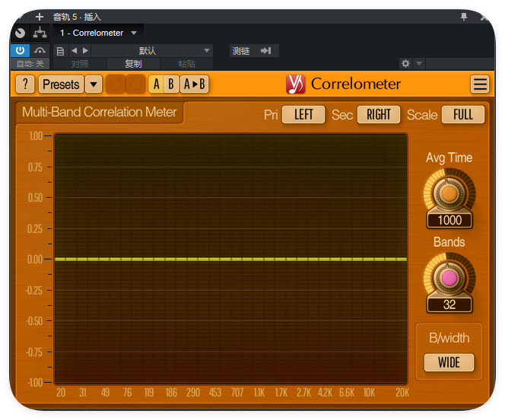Click the question mark help button

click(25, 84)
